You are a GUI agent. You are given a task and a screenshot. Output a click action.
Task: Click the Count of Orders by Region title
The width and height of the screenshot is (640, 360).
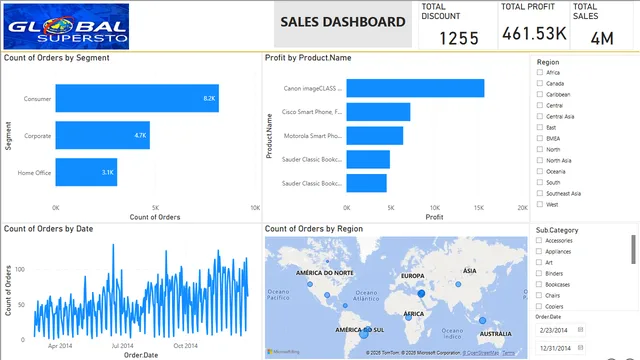[x=313, y=229]
